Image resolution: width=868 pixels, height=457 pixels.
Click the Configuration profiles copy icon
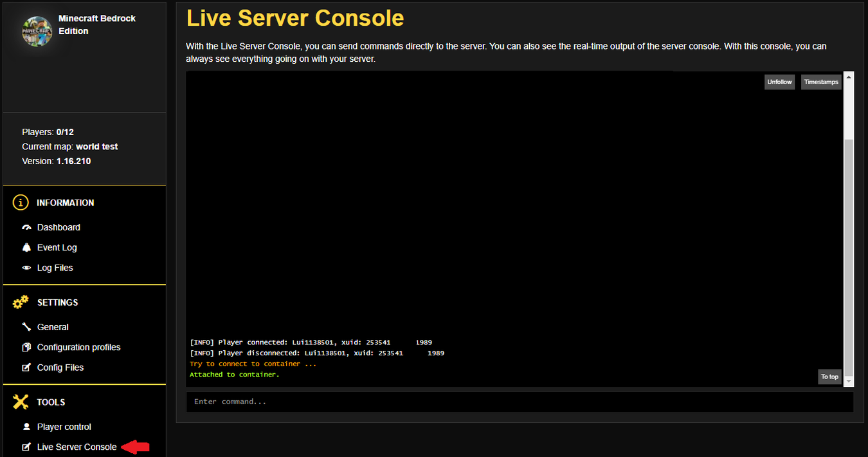tap(26, 347)
